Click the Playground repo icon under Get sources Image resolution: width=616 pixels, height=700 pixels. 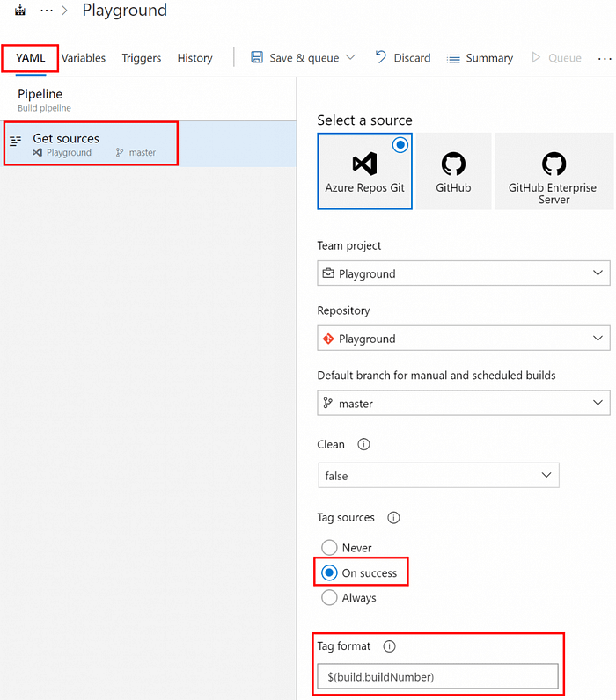tap(38, 153)
